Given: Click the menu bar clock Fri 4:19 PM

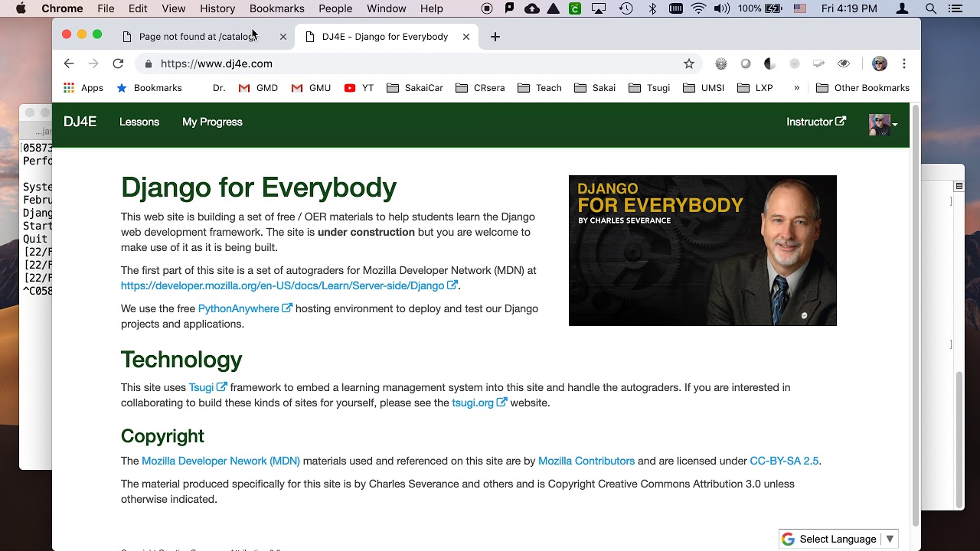Looking at the screenshot, I should [849, 8].
